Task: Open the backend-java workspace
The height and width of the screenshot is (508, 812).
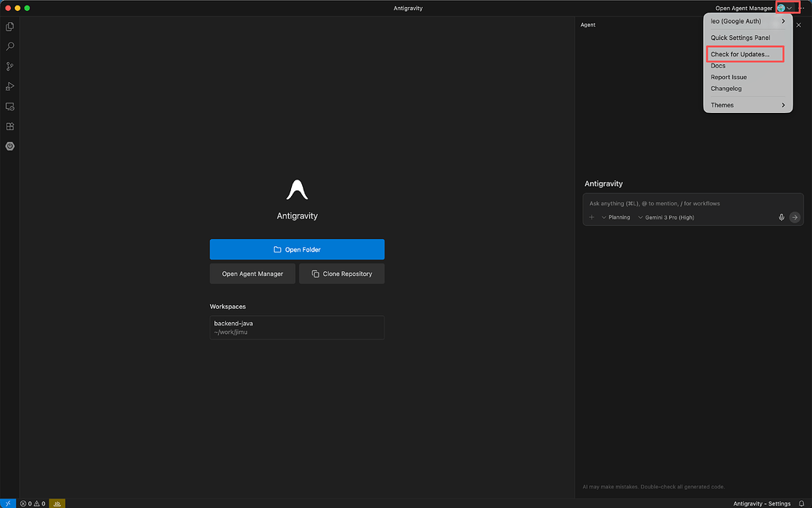Action: click(297, 328)
